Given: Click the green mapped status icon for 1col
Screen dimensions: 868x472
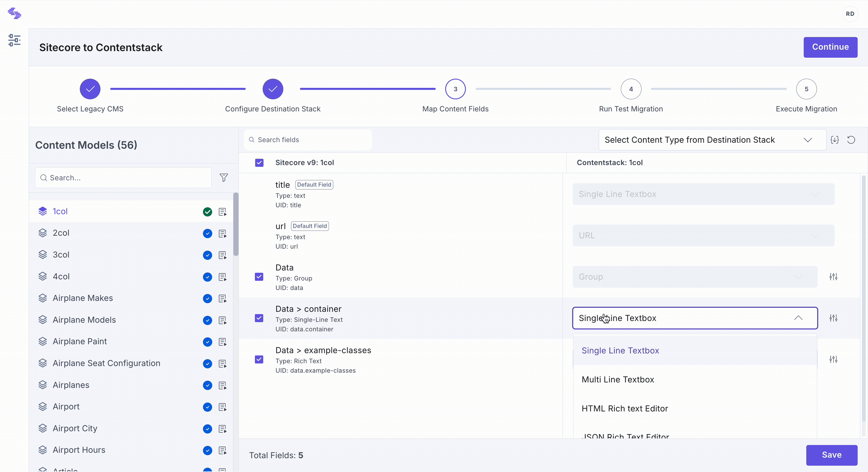Looking at the screenshot, I should [208, 212].
